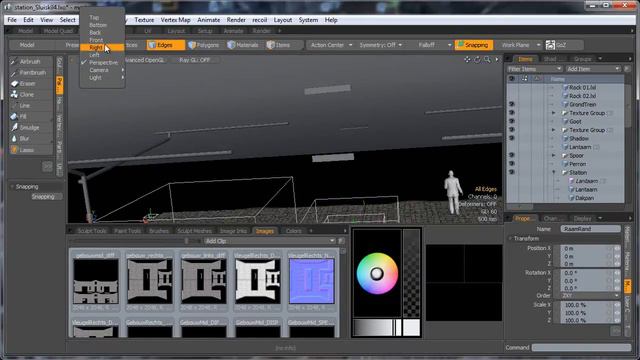Click the white color swatch

coord(411,328)
